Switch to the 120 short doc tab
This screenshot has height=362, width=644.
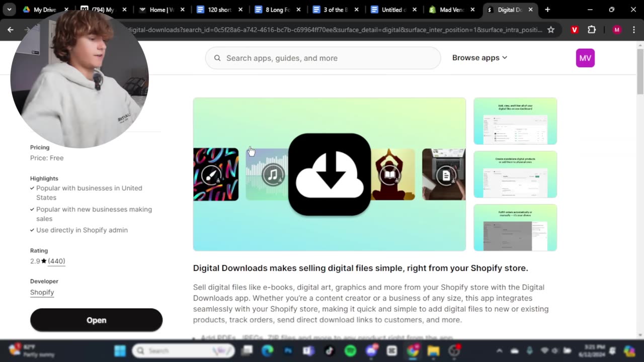pos(220,10)
